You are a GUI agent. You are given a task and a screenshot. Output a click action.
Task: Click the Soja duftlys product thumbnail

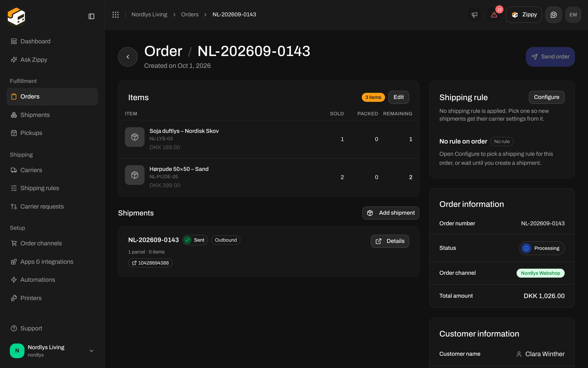pos(135,137)
